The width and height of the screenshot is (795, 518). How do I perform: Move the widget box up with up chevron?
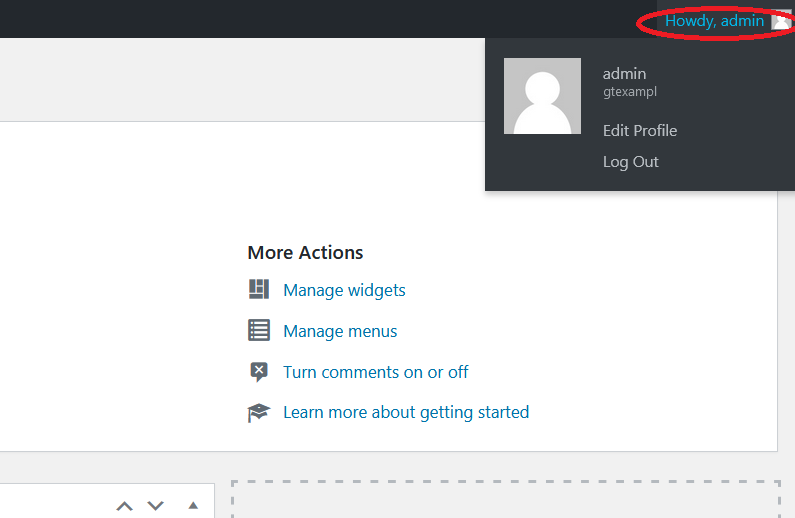[x=125, y=505]
